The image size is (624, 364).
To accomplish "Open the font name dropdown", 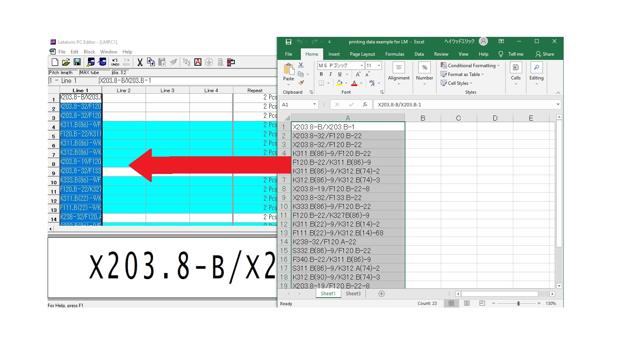I will tap(362, 66).
